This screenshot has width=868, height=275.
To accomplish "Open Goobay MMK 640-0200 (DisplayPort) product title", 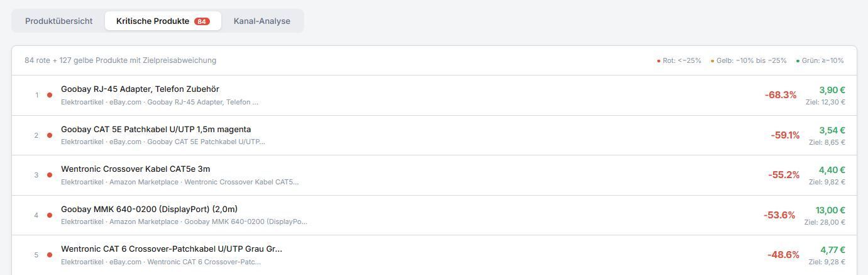I will [x=149, y=209].
